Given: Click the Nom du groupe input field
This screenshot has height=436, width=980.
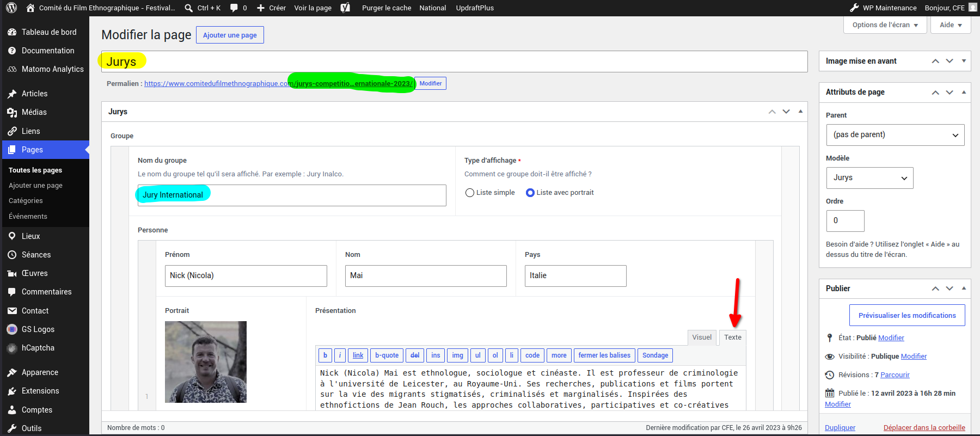Looking at the screenshot, I should [292, 195].
